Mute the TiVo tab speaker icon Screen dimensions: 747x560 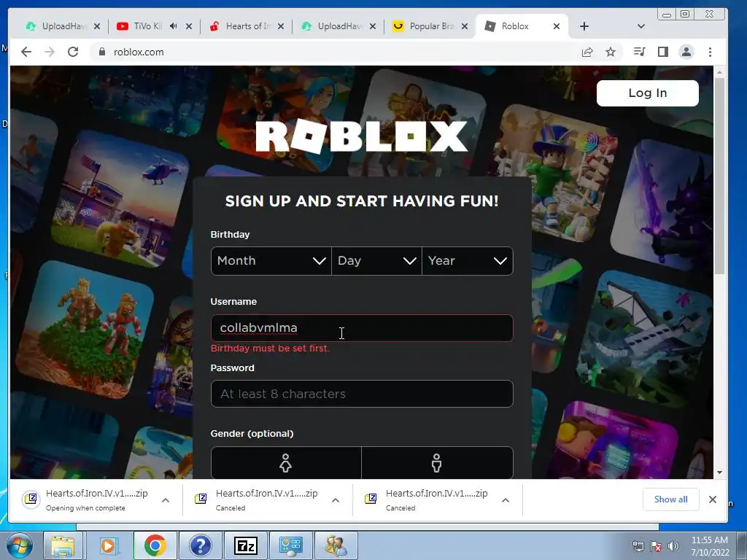tap(174, 26)
